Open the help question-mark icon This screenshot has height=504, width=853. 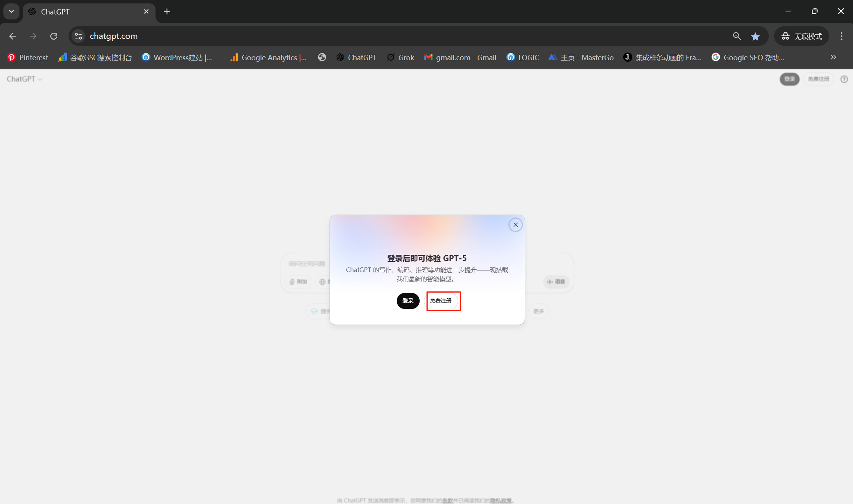click(x=844, y=79)
